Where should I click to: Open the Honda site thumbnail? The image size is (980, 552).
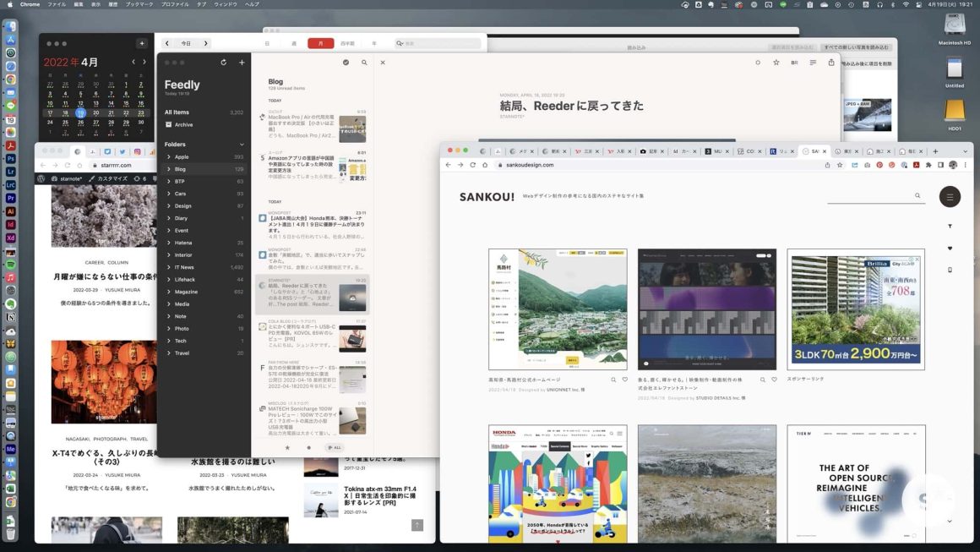[558, 484]
